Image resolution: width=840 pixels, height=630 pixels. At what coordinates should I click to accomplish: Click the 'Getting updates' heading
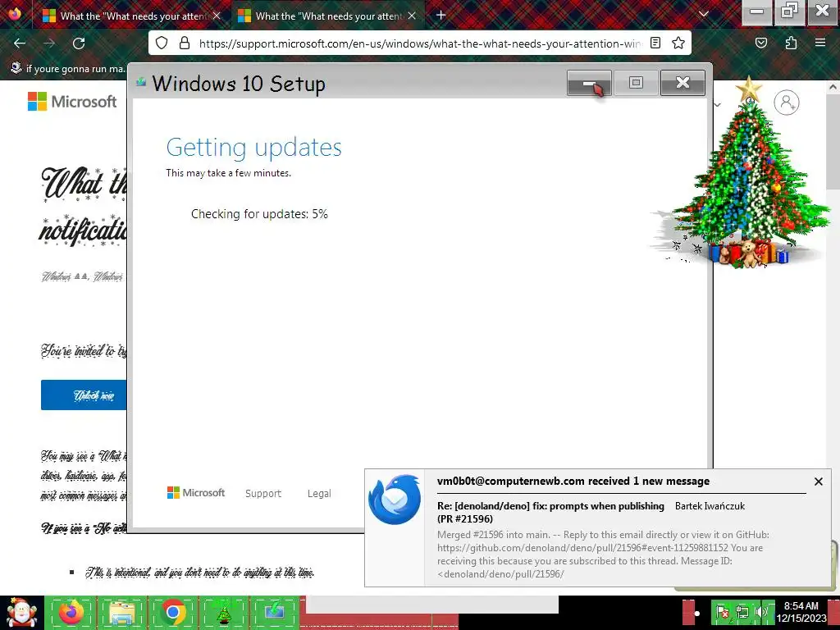click(x=254, y=148)
